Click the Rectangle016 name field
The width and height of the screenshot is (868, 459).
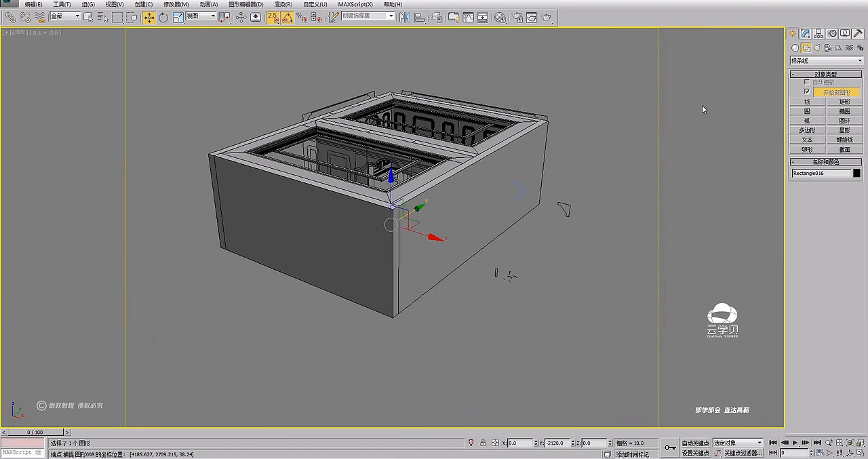(821, 174)
